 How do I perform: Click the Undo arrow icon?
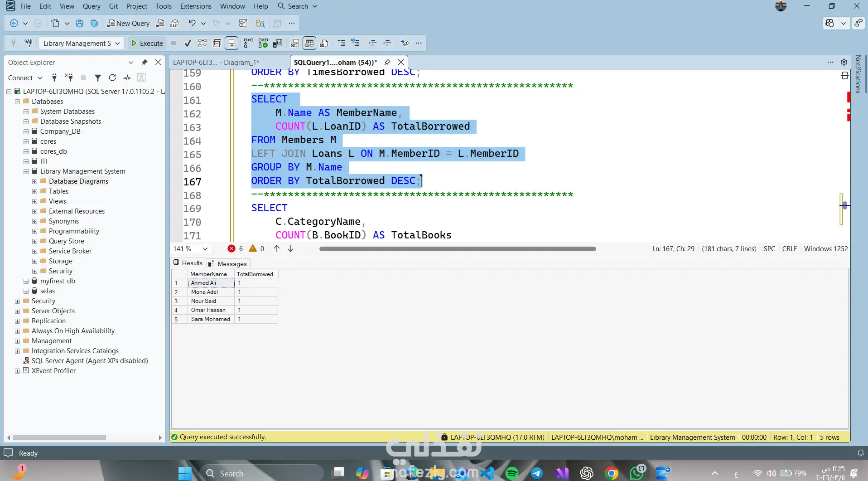point(192,23)
